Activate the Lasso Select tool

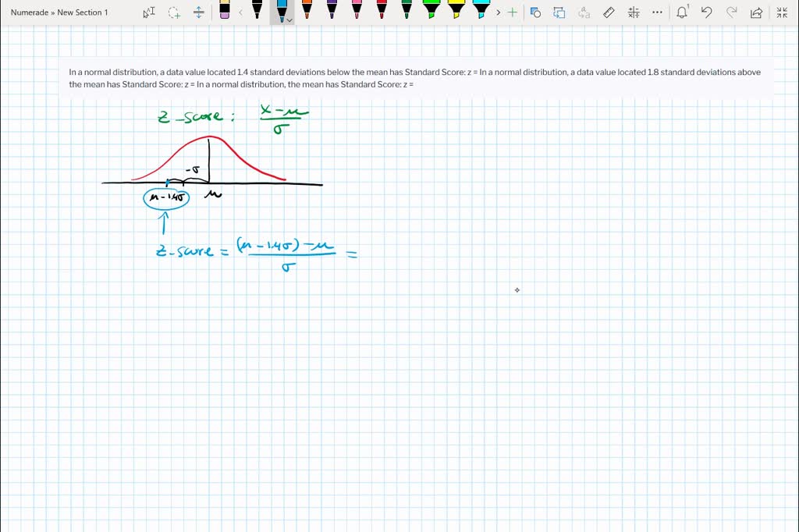174,12
